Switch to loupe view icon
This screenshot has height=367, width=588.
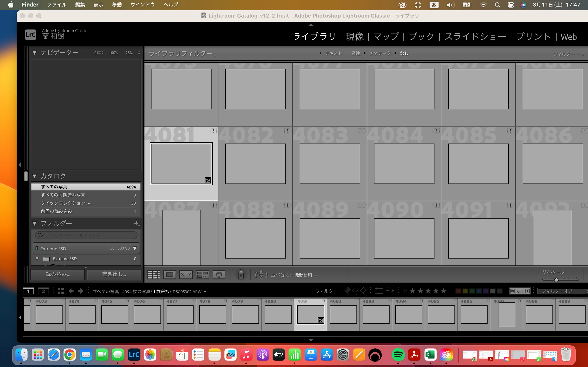(169, 274)
